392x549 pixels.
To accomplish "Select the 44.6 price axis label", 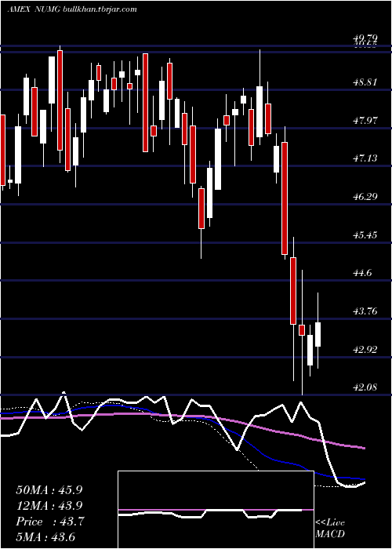I will 362,273.
